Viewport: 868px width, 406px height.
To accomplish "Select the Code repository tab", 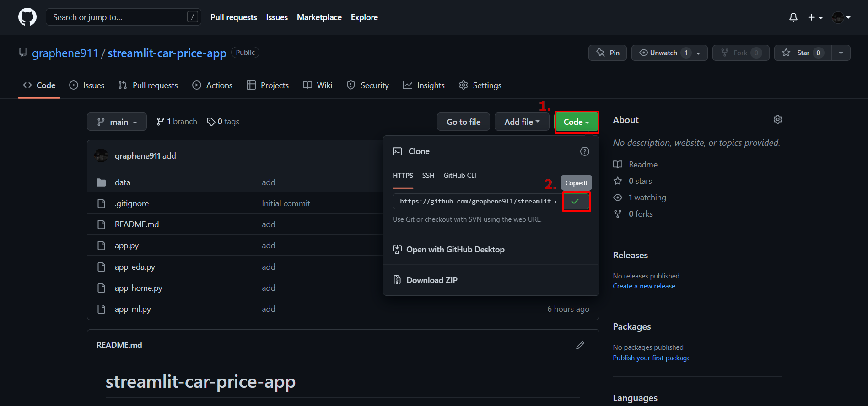I will point(39,85).
